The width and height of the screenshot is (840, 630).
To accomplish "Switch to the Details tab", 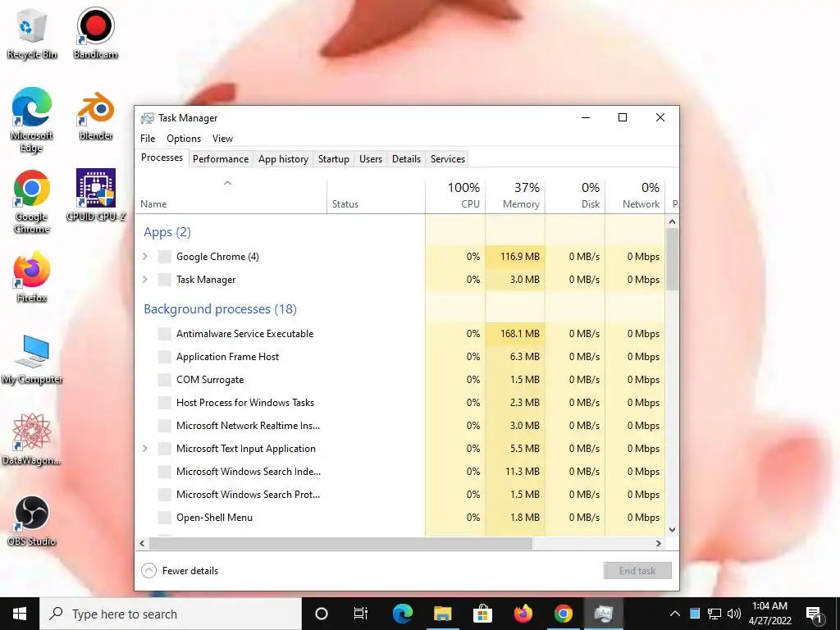I will pos(406,159).
